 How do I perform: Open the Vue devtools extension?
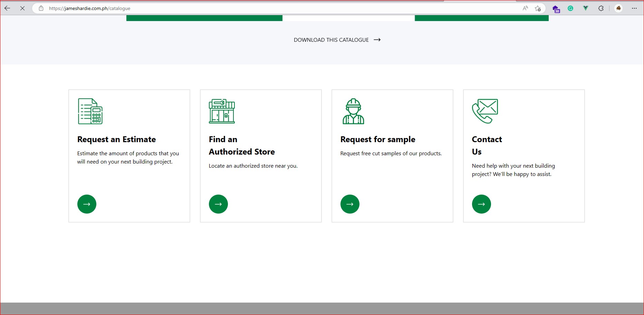[x=586, y=8]
